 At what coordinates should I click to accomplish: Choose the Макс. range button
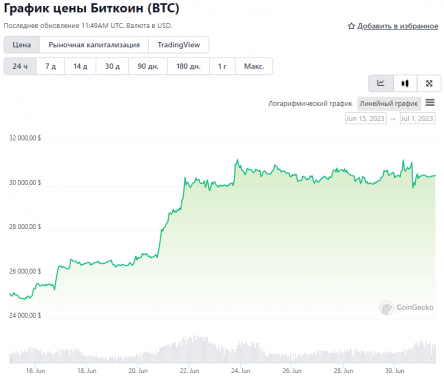[254, 66]
